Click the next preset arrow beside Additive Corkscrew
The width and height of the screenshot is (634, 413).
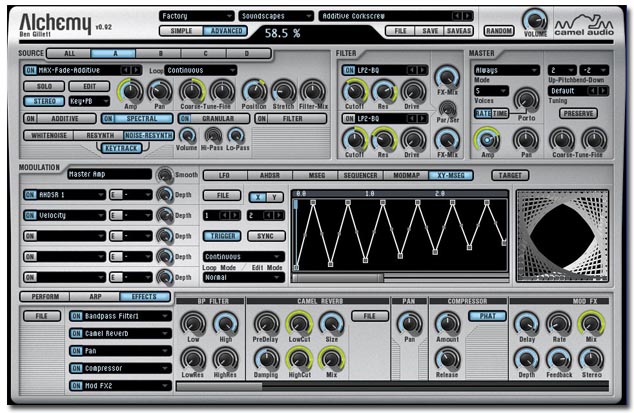467,16
